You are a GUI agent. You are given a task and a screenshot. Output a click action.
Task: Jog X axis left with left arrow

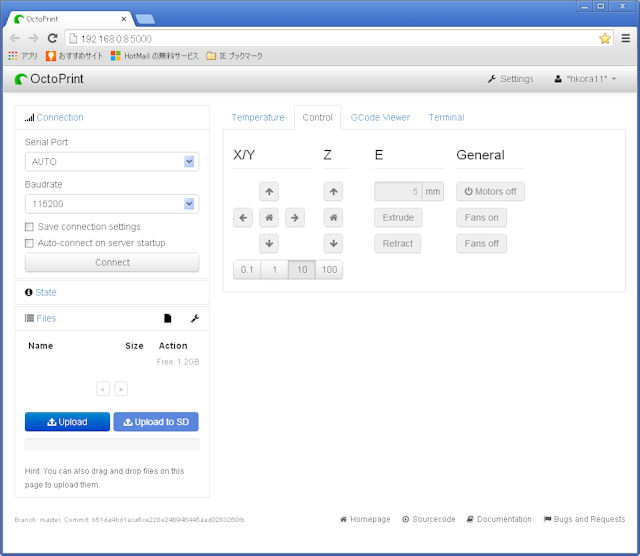click(x=243, y=218)
